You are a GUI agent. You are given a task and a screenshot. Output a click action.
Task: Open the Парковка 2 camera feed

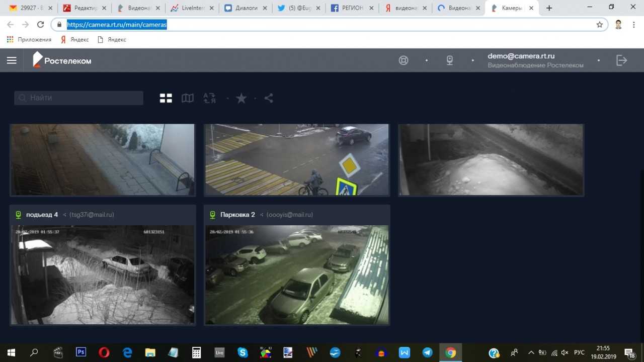297,274
